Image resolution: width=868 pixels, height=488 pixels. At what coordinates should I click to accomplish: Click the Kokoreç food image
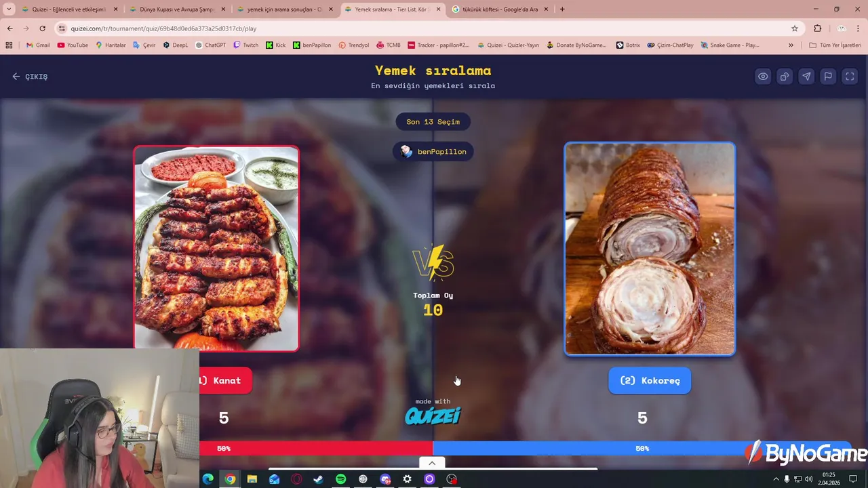(x=650, y=249)
